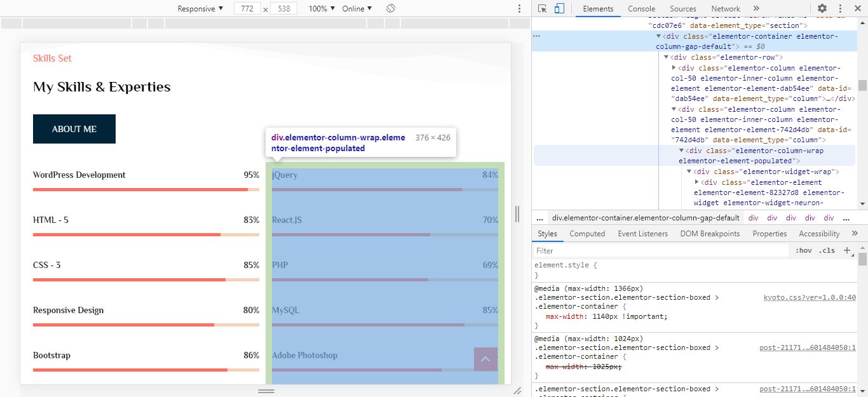Open the Online throttling dropdown
Image resolution: width=868 pixels, height=397 pixels.
(357, 8)
